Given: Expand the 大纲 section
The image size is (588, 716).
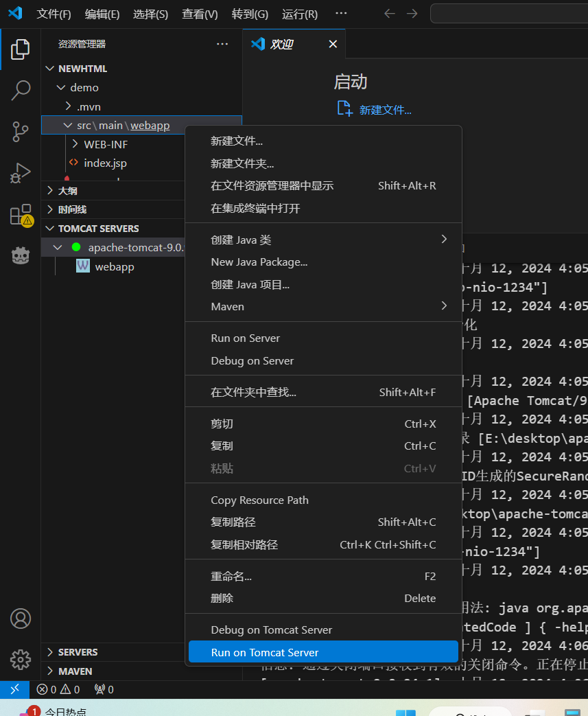Looking at the screenshot, I should coord(50,190).
